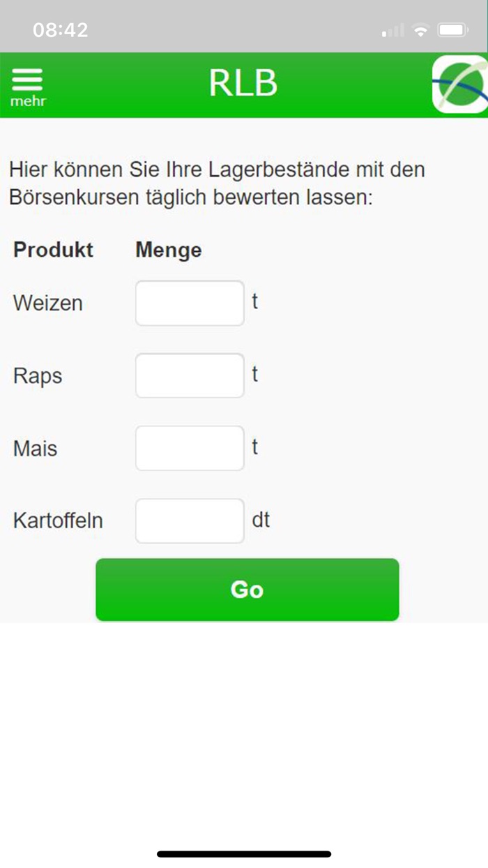The height and width of the screenshot is (868, 488).
Task: Click into the Mais quantity box
Action: [x=190, y=448]
